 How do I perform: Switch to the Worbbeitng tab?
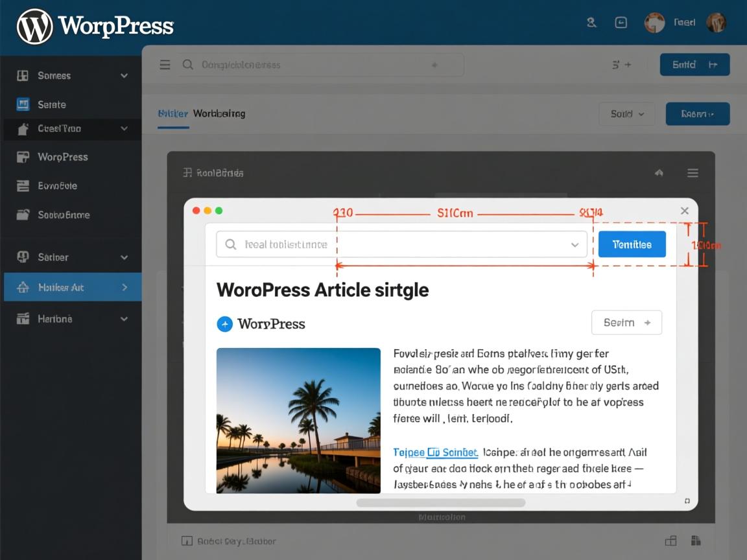[219, 113]
